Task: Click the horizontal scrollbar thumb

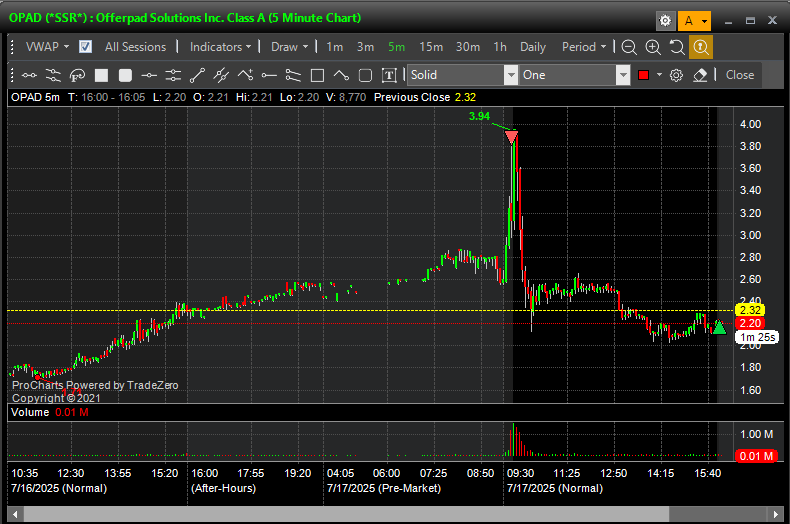Action: 346,514
